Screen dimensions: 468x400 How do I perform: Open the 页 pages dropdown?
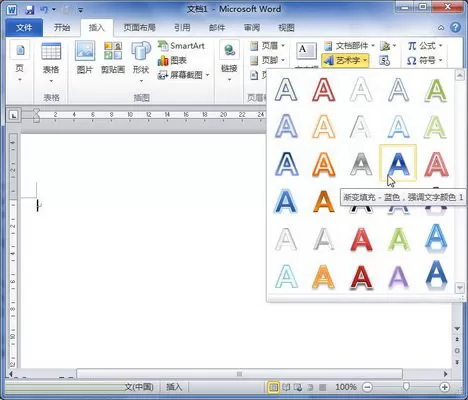[x=20, y=62]
